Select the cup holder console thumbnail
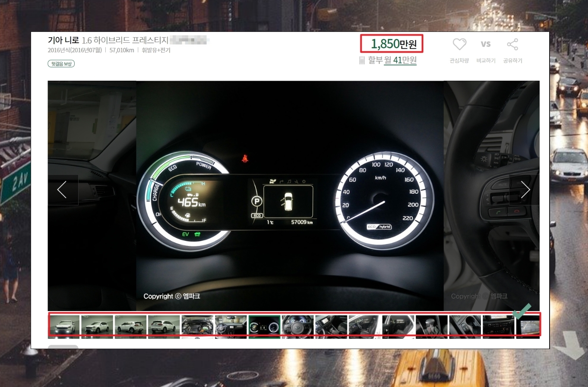The image size is (588, 387). (465, 327)
